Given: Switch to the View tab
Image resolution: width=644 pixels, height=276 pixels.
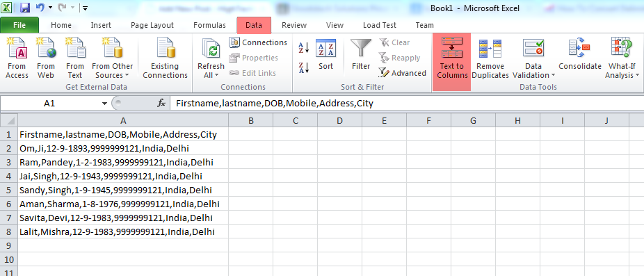Looking at the screenshot, I should tap(335, 25).
